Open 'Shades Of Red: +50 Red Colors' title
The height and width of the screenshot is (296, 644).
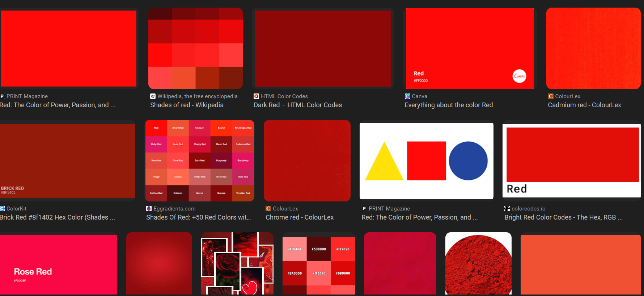[198, 217]
